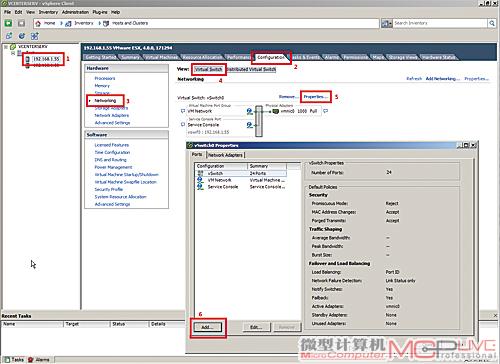Click the Add Networking... link

(x=442, y=79)
